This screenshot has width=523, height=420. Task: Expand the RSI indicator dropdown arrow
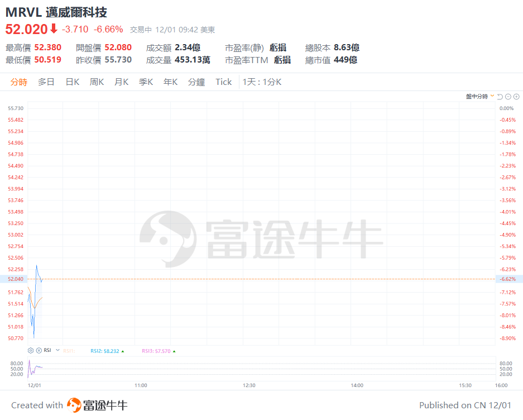click(57, 350)
